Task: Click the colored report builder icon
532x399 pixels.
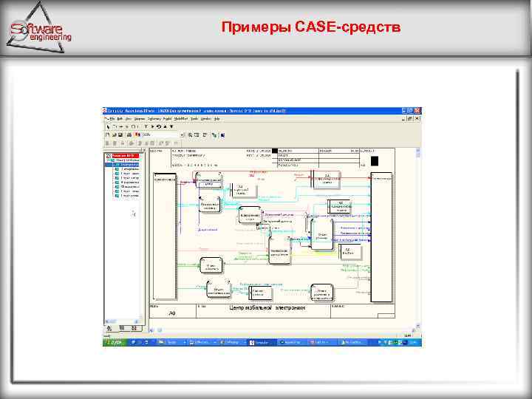Action: click(137, 134)
